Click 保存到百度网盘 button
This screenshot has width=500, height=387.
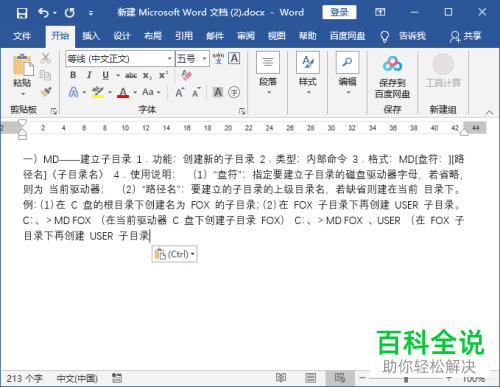[x=392, y=77]
